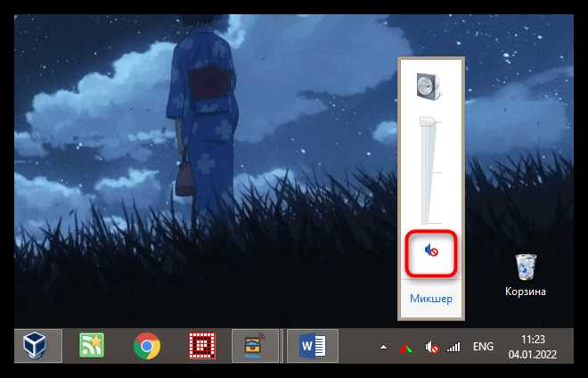588x378 pixels.
Task: Switch to Microsoft Word on the taskbar
Action: tap(313, 346)
